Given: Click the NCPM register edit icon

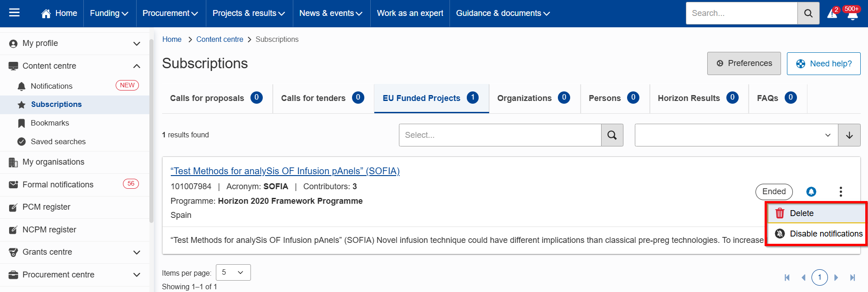Looking at the screenshot, I should tap(13, 230).
